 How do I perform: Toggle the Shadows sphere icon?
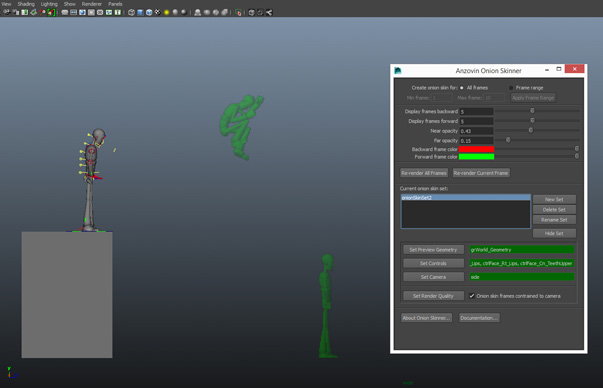pyautogui.click(x=175, y=12)
